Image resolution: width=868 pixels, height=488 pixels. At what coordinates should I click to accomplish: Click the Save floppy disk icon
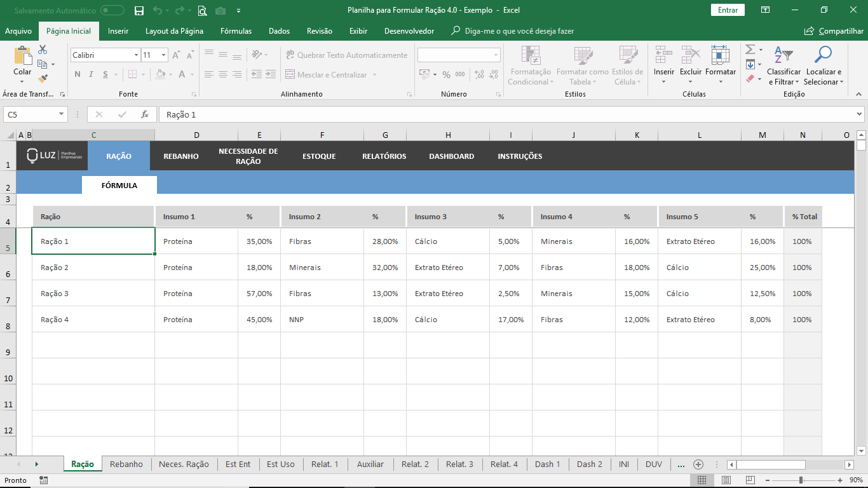(x=139, y=10)
